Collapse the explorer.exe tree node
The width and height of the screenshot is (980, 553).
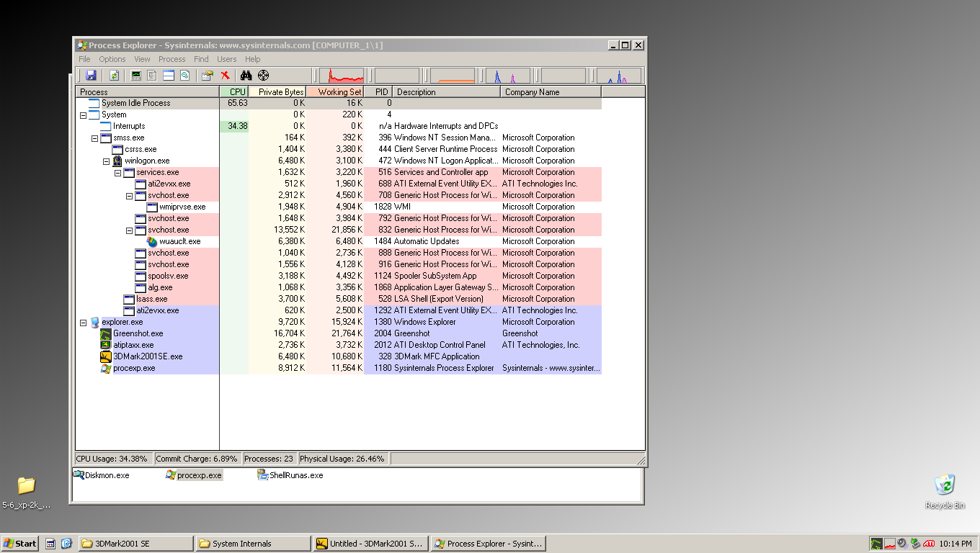click(x=83, y=322)
